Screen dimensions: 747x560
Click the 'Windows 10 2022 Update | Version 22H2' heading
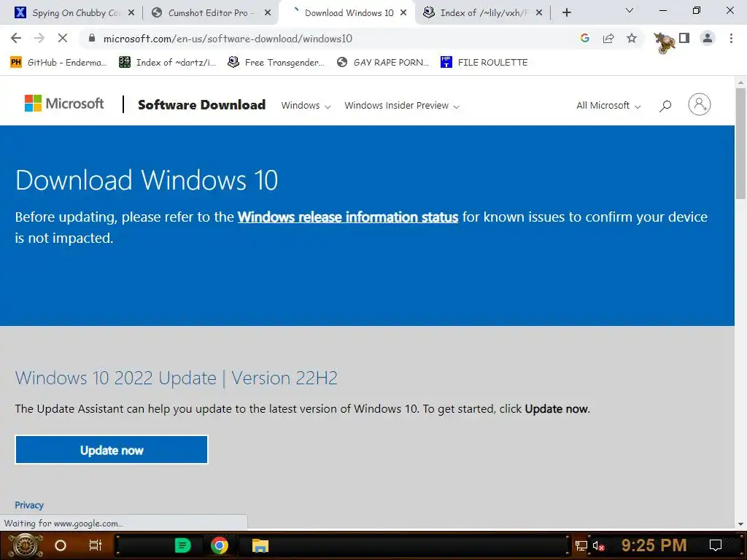click(177, 378)
